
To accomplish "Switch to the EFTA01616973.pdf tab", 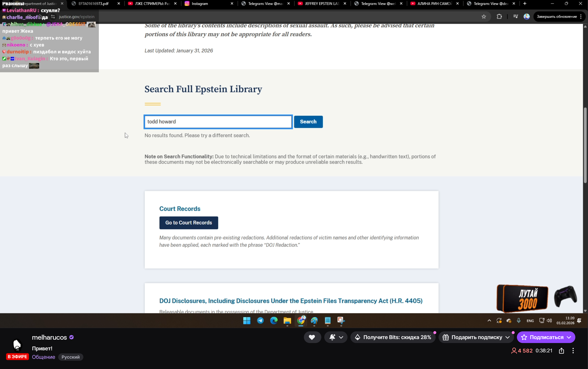I will click(x=94, y=4).
